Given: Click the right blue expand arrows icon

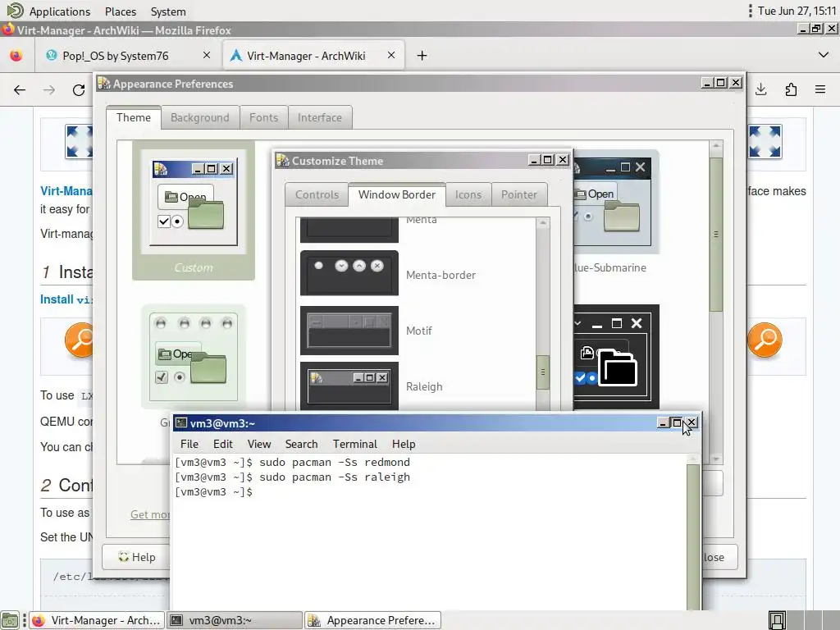Looking at the screenshot, I should (765, 141).
